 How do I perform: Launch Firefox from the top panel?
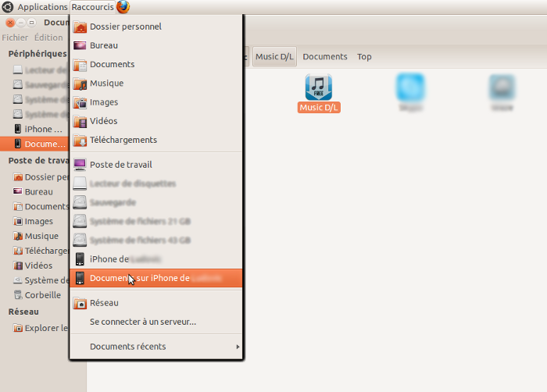[x=123, y=6]
